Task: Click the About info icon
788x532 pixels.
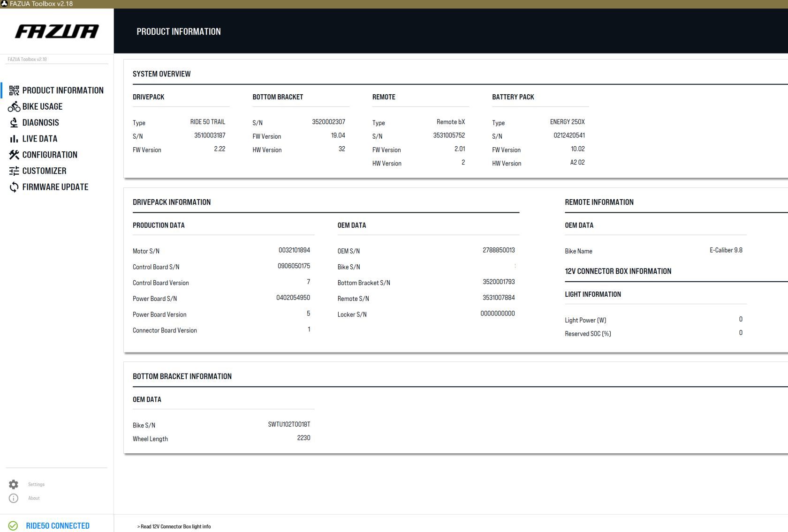Action: (14, 498)
